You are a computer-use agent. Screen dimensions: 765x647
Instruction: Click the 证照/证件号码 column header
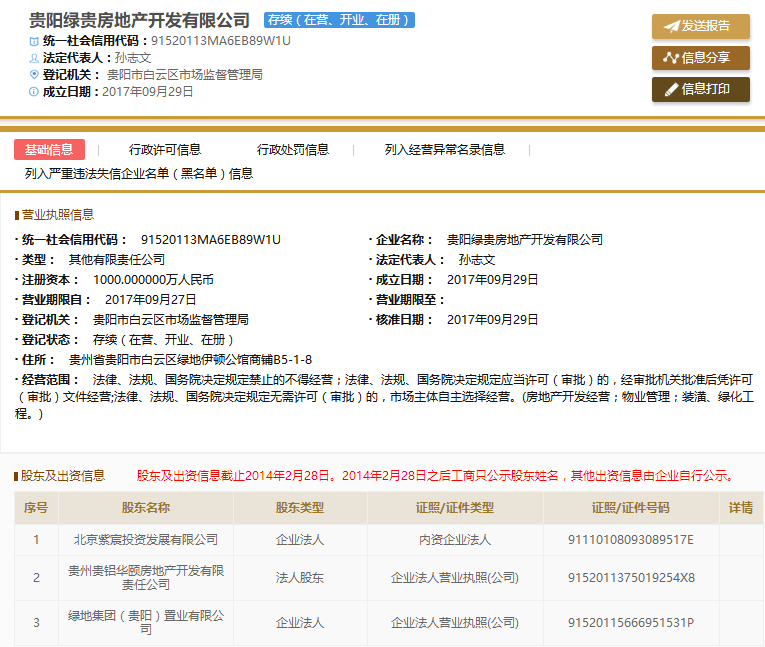pyautogui.click(x=631, y=508)
